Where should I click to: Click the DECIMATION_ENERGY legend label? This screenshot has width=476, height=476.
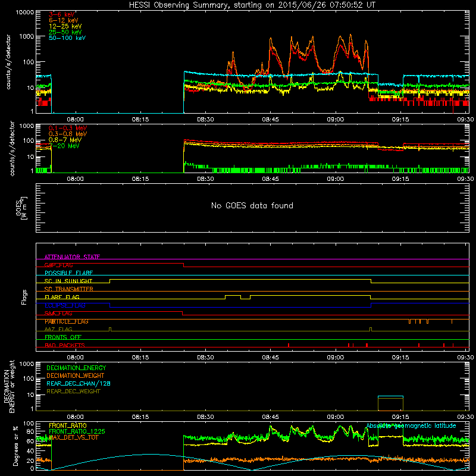[76, 368]
